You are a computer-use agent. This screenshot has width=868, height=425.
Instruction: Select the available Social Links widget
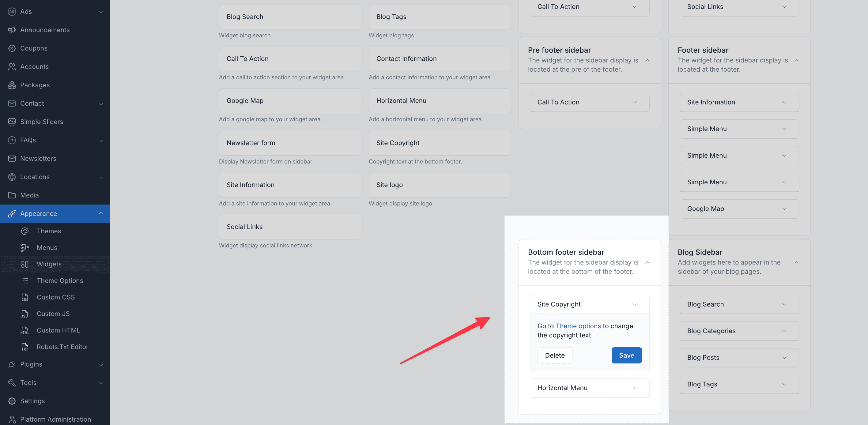pos(290,227)
